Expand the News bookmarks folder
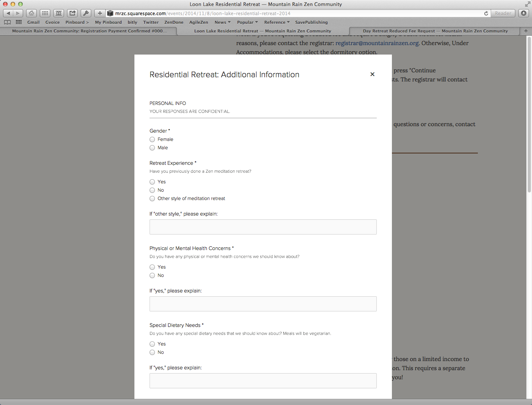This screenshot has width=532, height=405. coord(223,22)
